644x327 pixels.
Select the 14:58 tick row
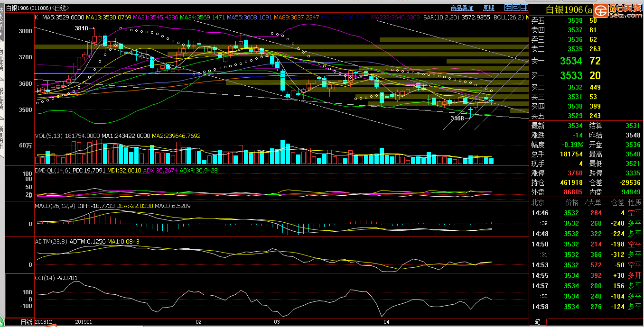point(586,307)
